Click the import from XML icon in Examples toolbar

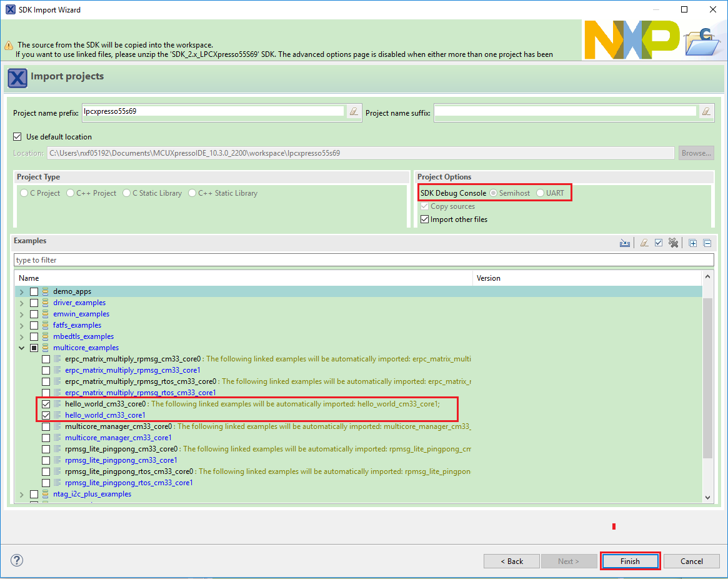pyautogui.click(x=624, y=243)
